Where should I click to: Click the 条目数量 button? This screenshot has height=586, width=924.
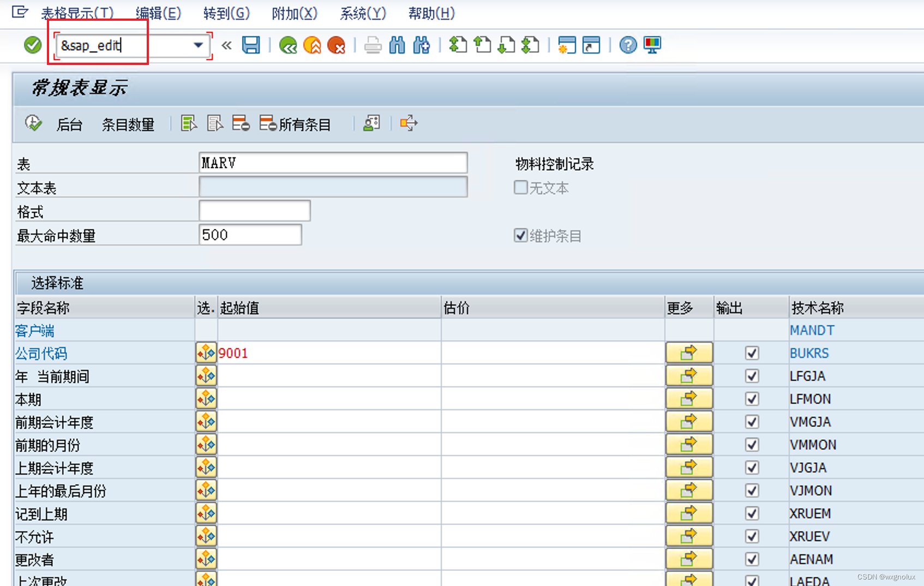[x=129, y=124]
